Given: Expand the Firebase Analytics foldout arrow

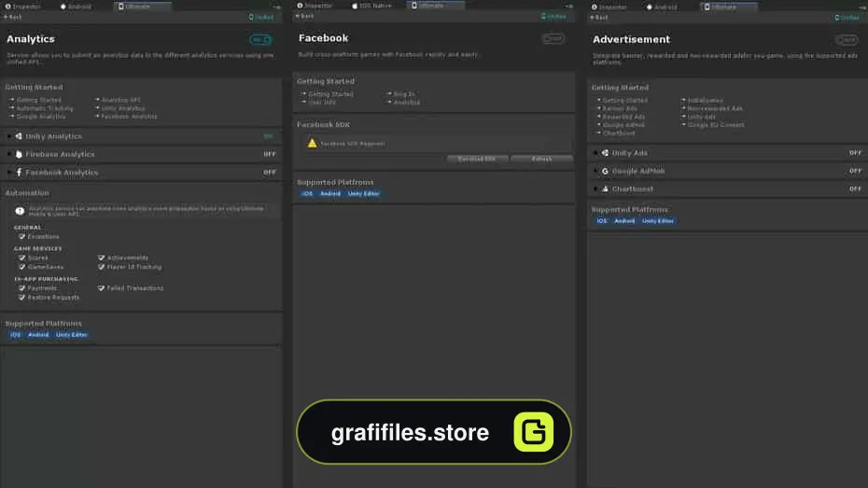Looking at the screenshot, I should pos(9,154).
